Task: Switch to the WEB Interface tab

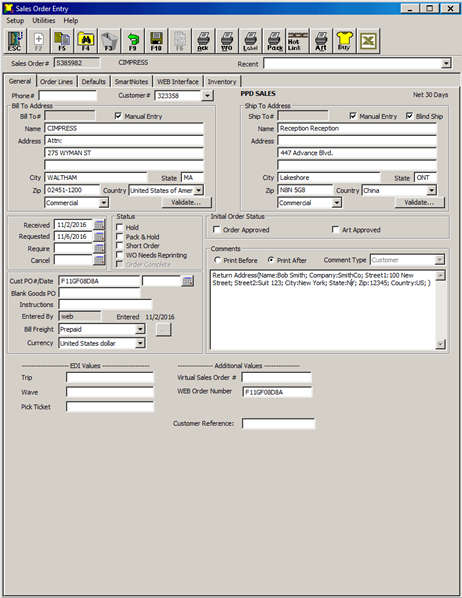Action: 178,82
